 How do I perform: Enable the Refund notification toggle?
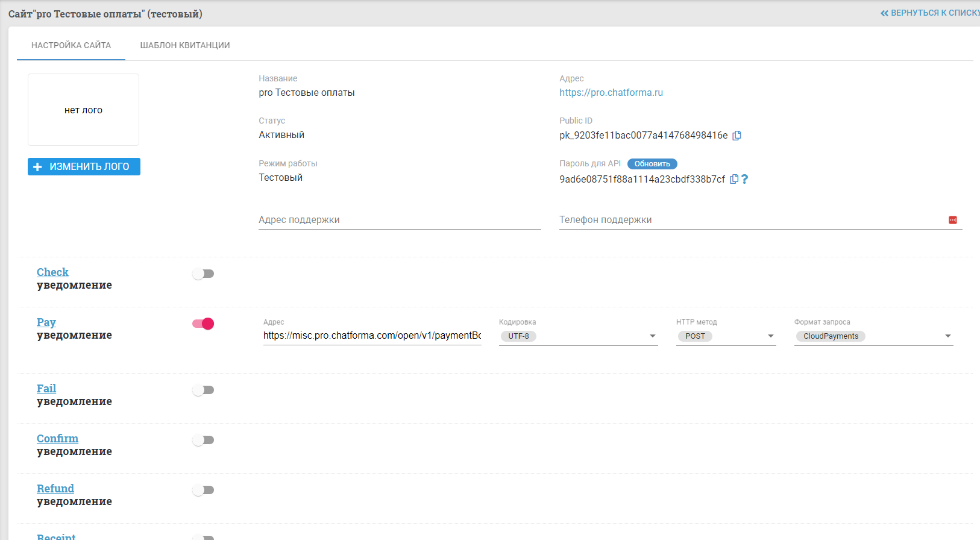203,490
